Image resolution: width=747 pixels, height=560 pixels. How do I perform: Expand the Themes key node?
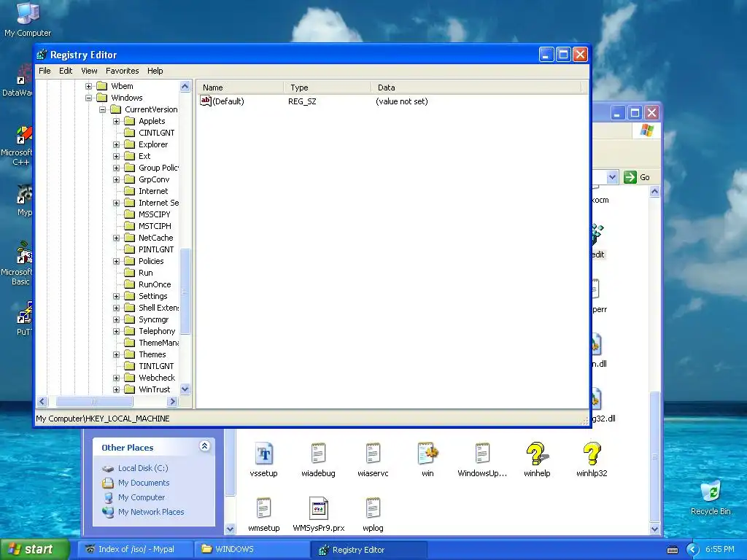[x=116, y=355]
